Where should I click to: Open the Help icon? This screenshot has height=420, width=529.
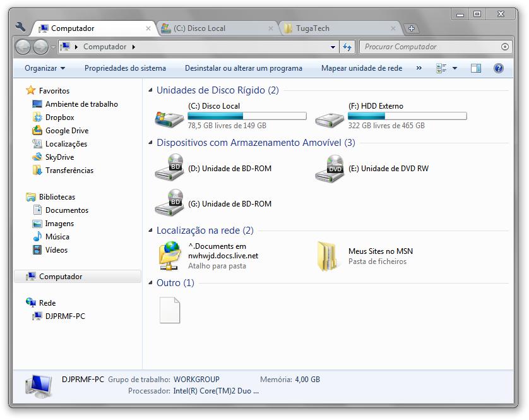pyautogui.click(x=498, y=69)
